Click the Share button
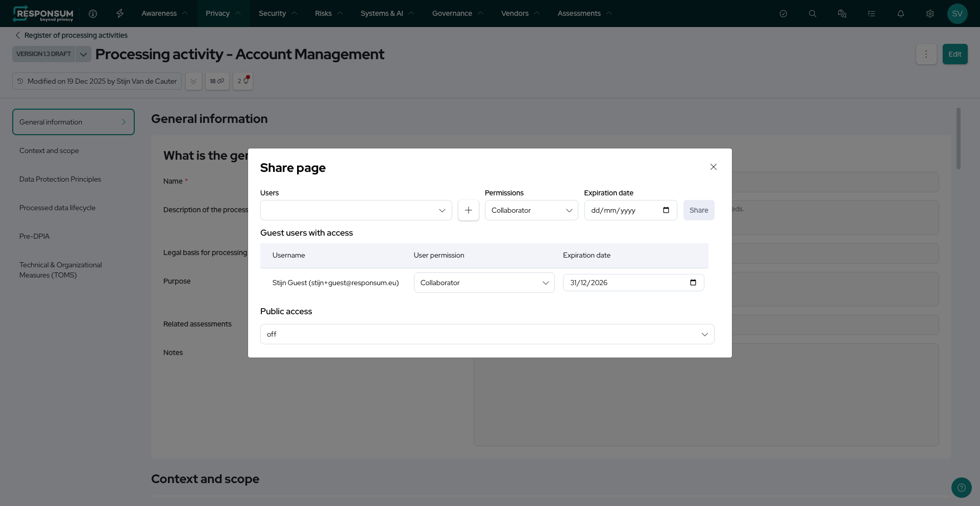980x506 pixels. pos(699,210)
